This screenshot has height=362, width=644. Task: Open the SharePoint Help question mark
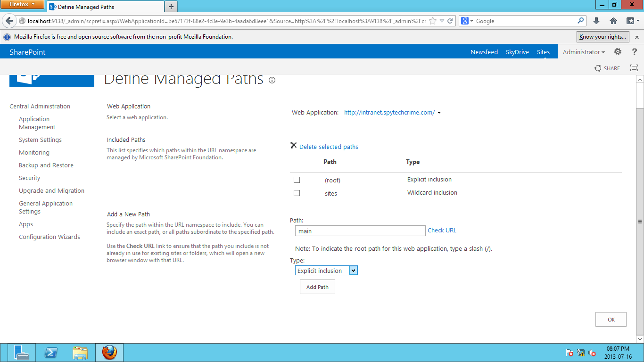tap(635, 52)
